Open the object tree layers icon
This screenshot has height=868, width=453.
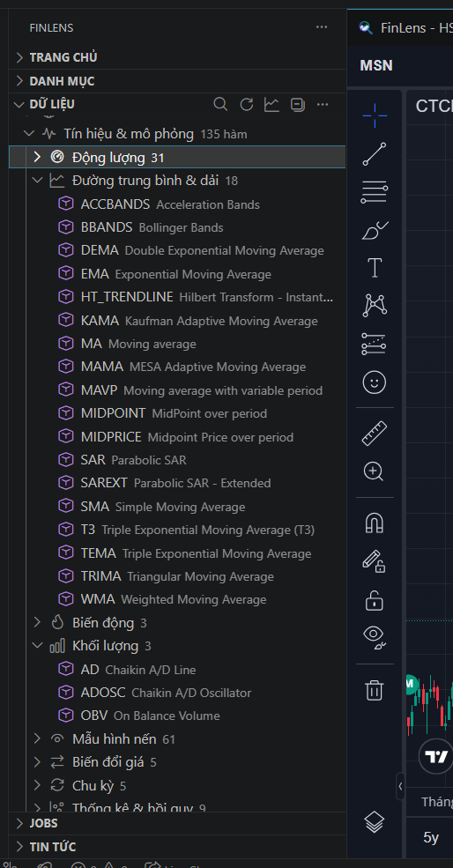(x=375, y=821)
